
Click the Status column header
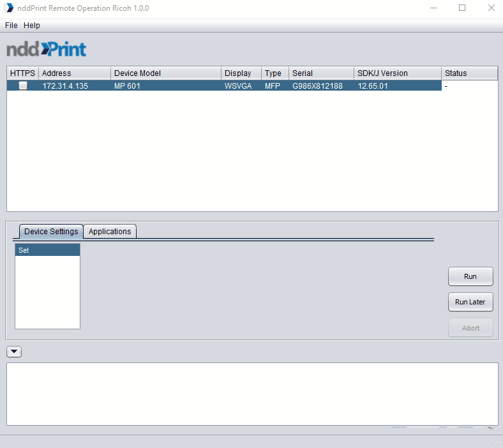[469, 73]
